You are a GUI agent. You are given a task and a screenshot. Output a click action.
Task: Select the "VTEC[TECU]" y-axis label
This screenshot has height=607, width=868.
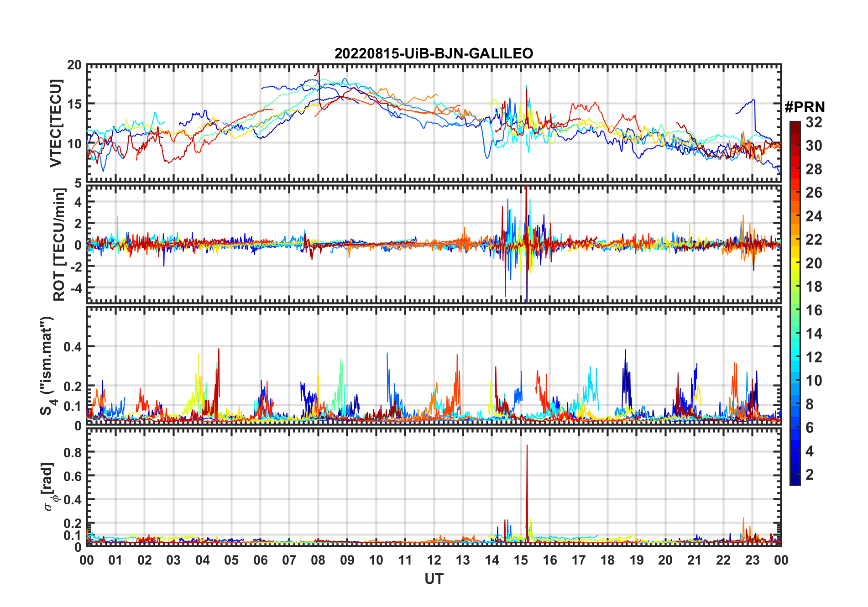coord(56,123)
